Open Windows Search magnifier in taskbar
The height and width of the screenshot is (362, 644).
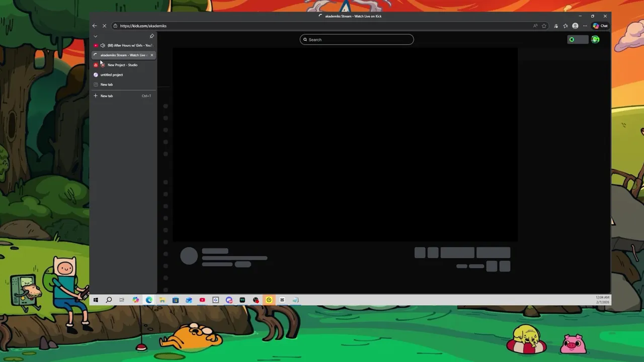coord(109,300)
